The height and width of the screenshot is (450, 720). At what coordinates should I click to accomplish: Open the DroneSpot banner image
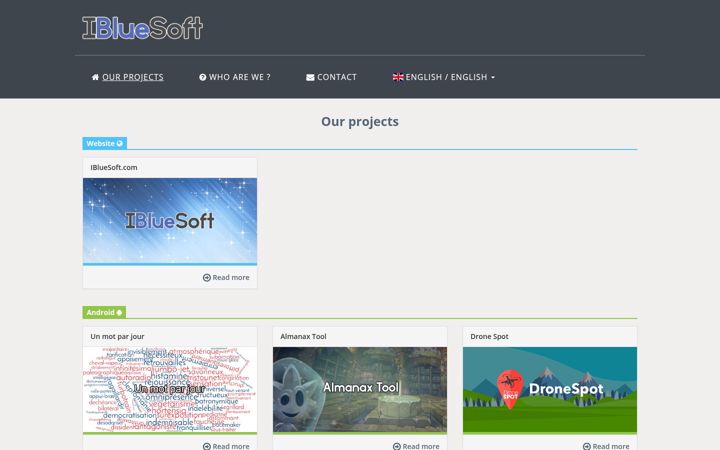point(550,390)
